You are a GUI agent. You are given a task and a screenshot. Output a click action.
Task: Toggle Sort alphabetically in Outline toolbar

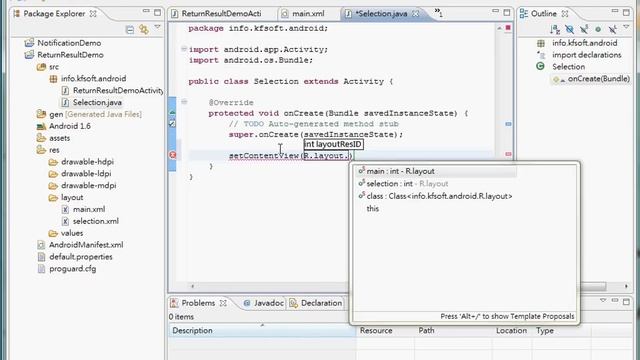coord(555,29)
